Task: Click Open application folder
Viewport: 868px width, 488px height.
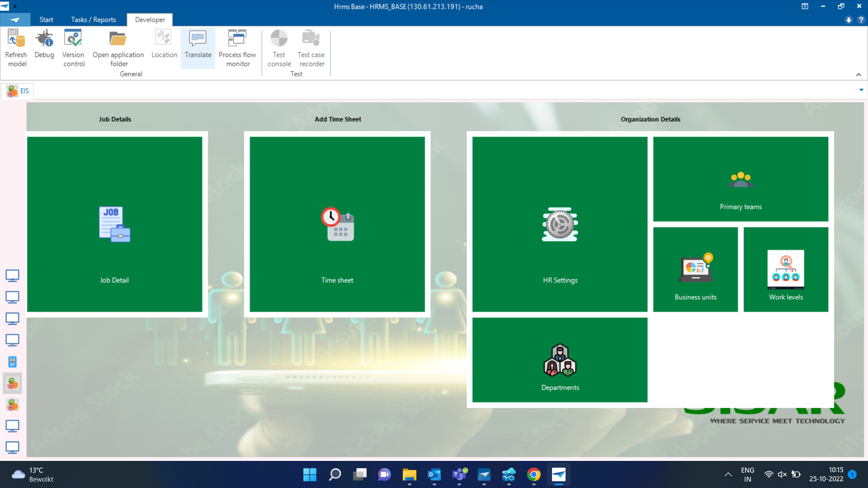Action: 118,48
